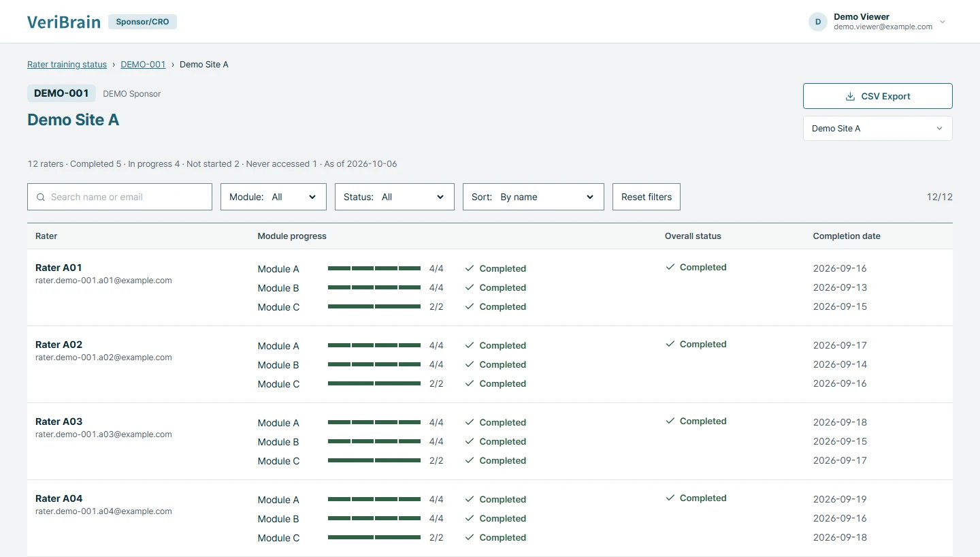Click the Completion date column header
Viewport: 980px width, 557px height.
847,236
